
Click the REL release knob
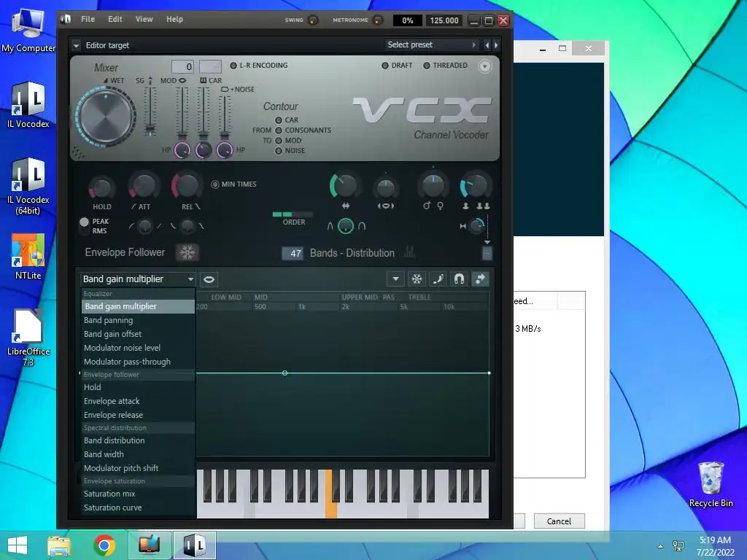click(x=186, y=185)
